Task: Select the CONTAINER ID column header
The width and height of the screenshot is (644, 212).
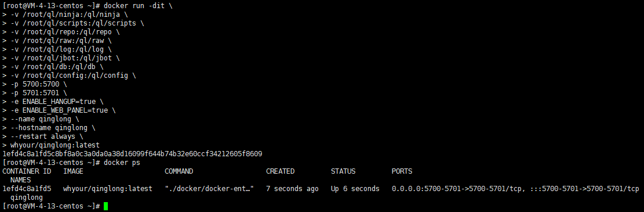Action: [x=27, y=171]
